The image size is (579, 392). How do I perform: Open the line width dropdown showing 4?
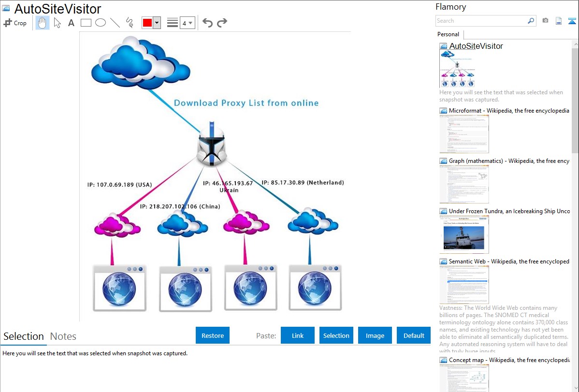tap(188, 23)
